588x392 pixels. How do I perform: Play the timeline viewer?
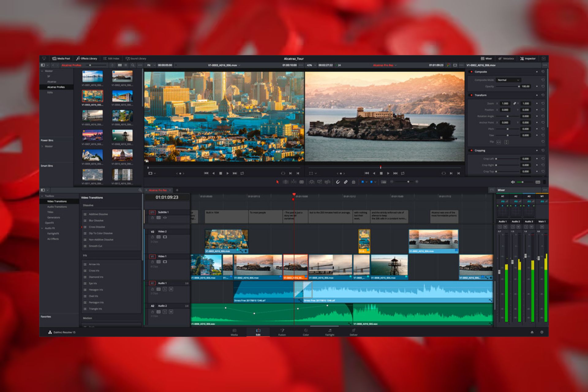point(388,173)
